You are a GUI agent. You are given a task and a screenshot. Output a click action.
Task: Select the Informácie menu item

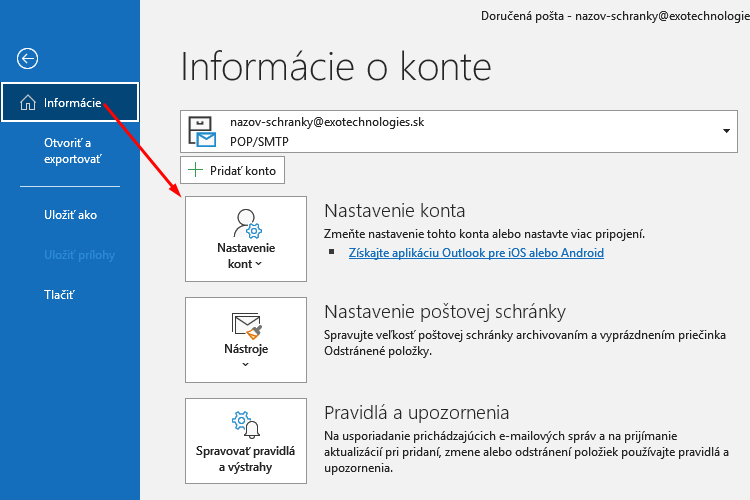[x=70, y=102]
